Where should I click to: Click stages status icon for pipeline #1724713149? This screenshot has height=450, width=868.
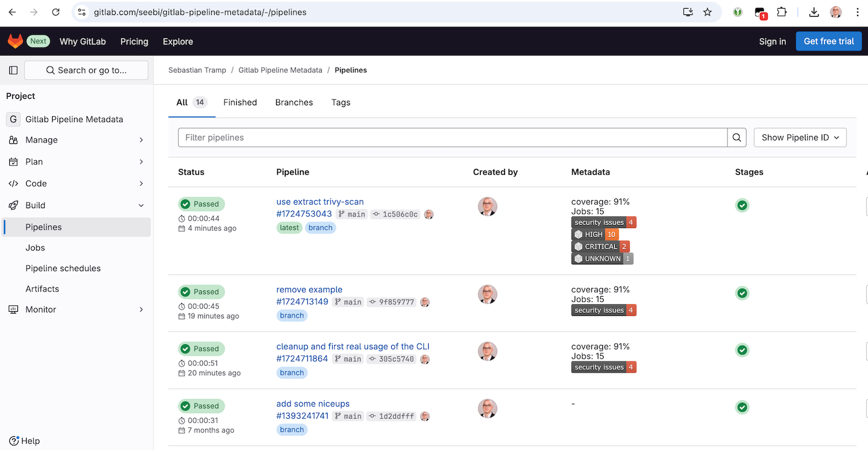pyautogui.click(x=742, y=293)
